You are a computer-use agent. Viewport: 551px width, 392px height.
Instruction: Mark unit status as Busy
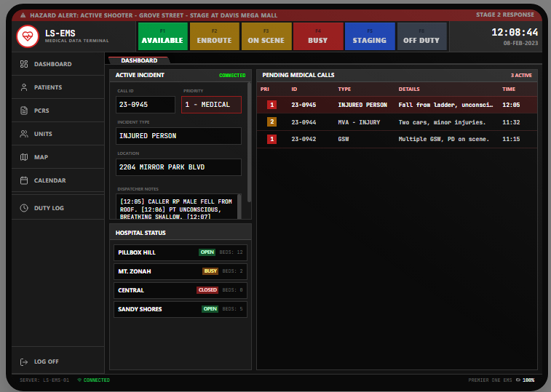(317, 36)
